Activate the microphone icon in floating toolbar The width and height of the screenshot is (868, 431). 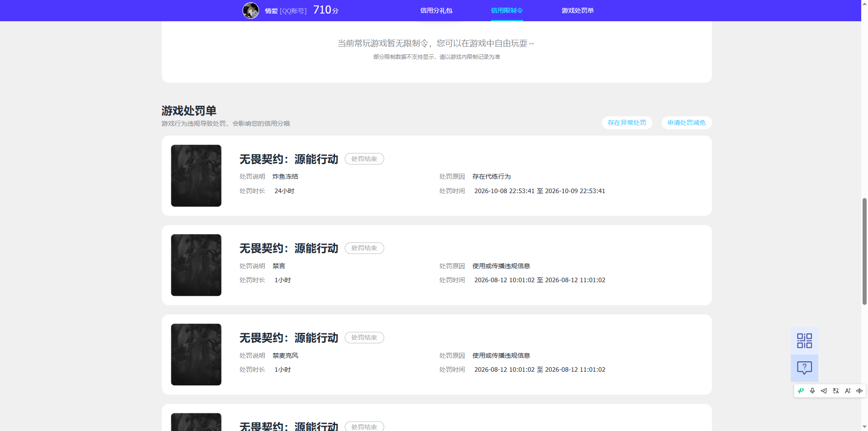[x=812, y=391]
